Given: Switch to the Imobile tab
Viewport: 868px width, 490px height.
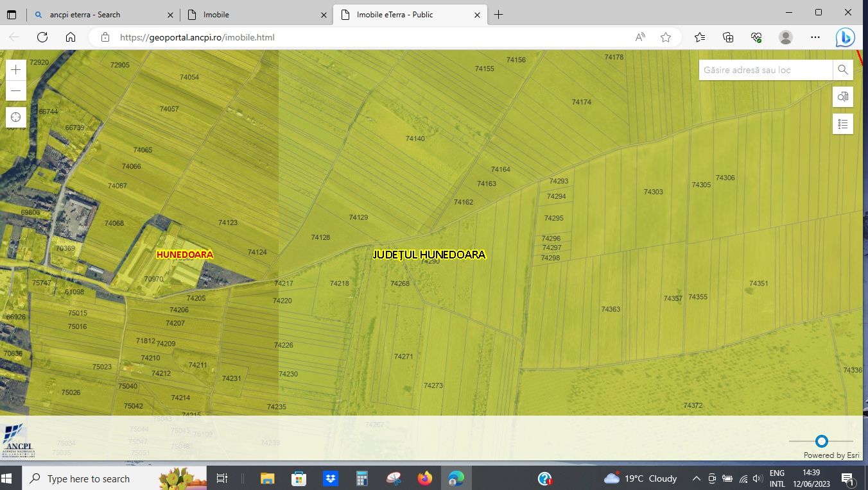Looking at the screenshot, I should point(256,14).
